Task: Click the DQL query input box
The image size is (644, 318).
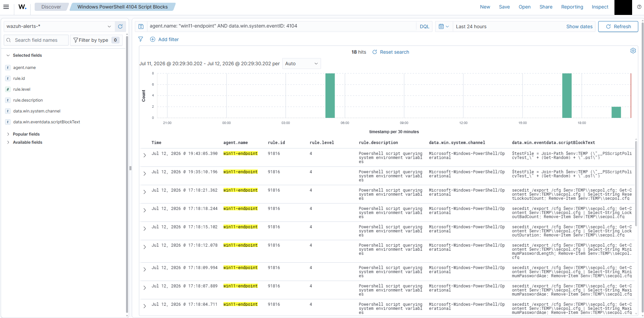Action: click(x=282, y=26)
